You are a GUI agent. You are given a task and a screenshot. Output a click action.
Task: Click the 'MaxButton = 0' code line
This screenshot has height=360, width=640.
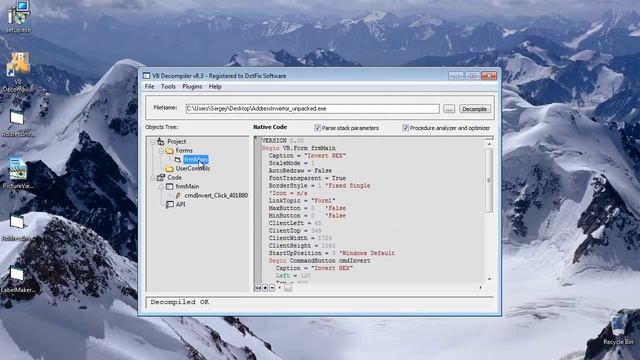pyautogui.click(x=307, y=208)
